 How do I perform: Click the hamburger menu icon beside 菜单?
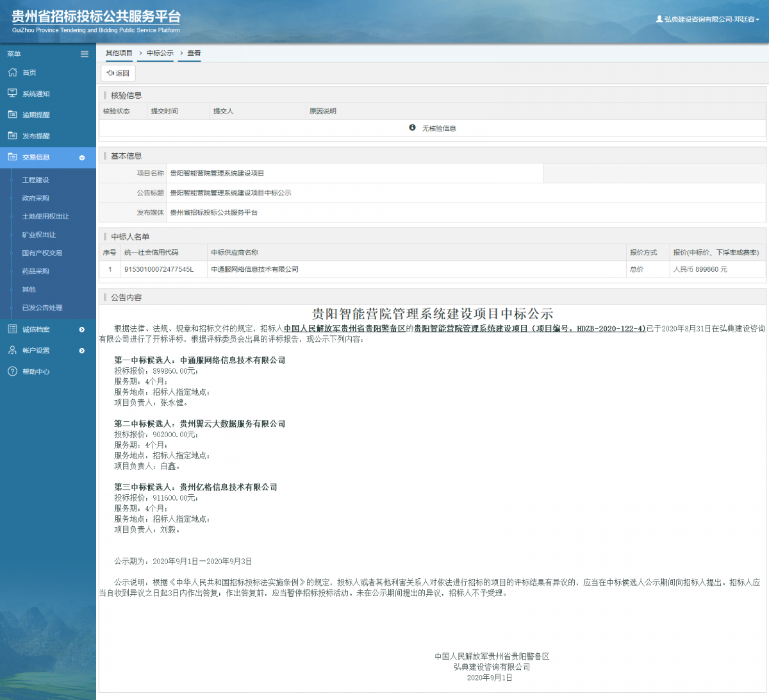pos(84,54)
